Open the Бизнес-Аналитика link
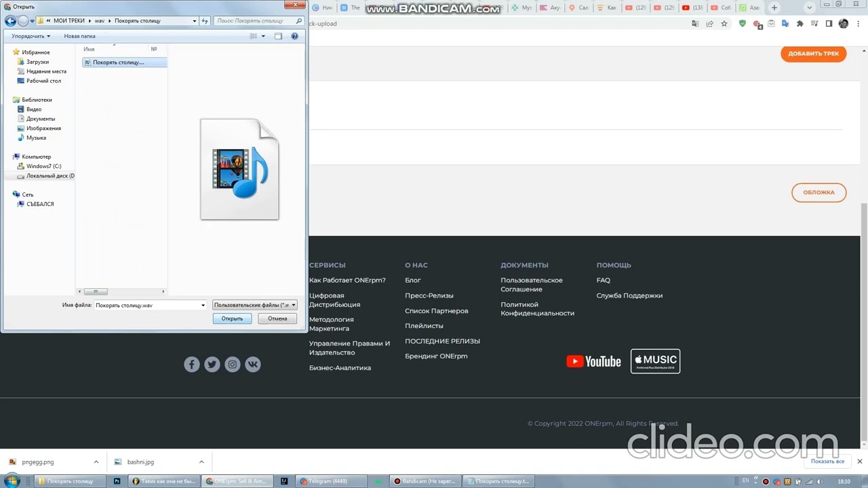 (x=340, y=368)
